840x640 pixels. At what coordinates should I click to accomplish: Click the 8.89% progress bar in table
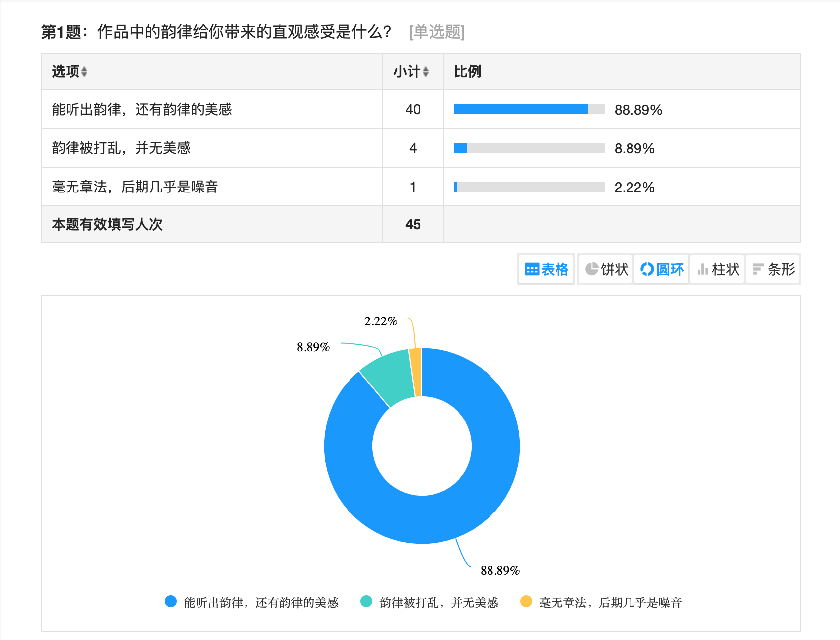tap(529, 148)
